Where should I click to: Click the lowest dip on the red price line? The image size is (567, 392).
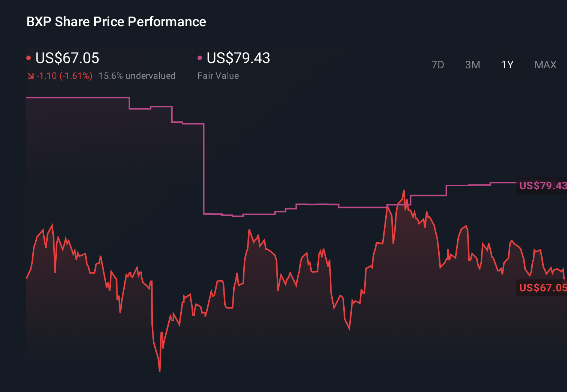[160, 370]
